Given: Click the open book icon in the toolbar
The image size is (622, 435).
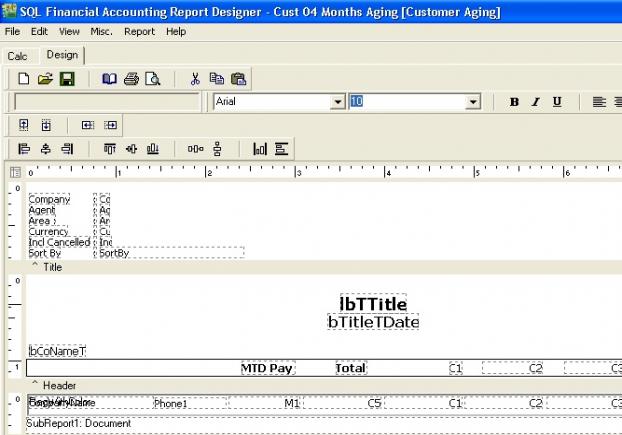Looking at the screenshot, I should (x=109, y=79).
